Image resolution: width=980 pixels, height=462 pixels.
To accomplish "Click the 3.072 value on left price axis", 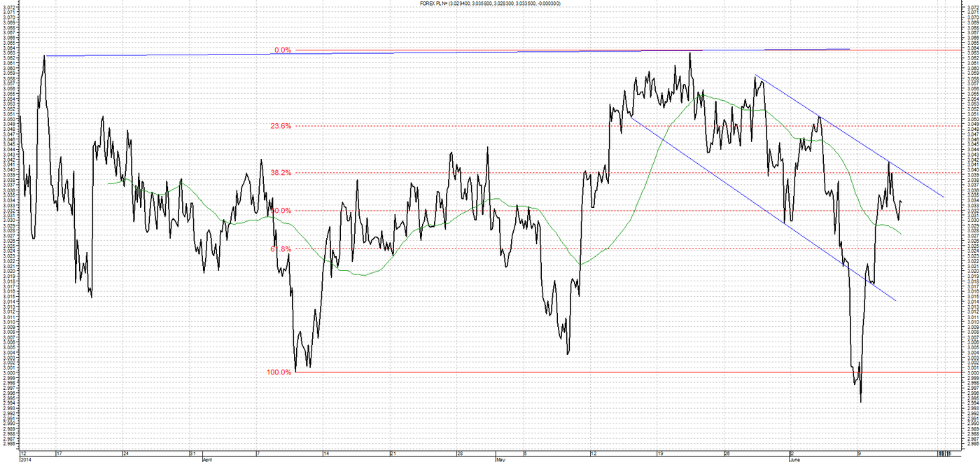I will point(9,7).
